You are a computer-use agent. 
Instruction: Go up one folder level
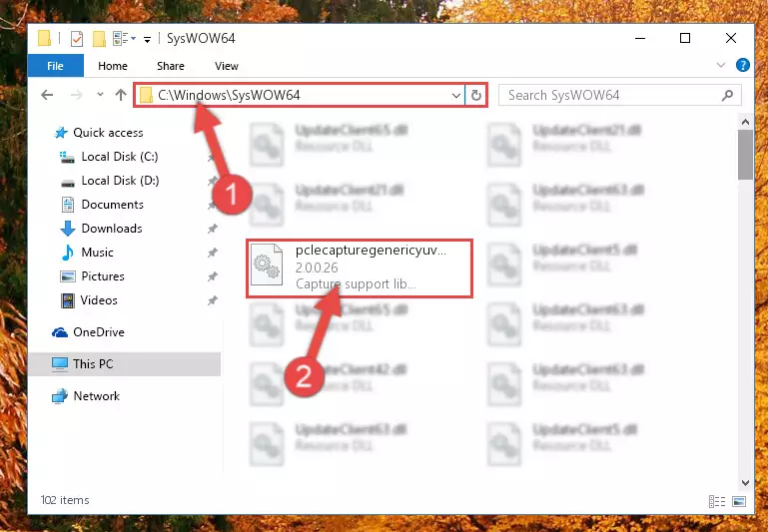click(121, 95)
